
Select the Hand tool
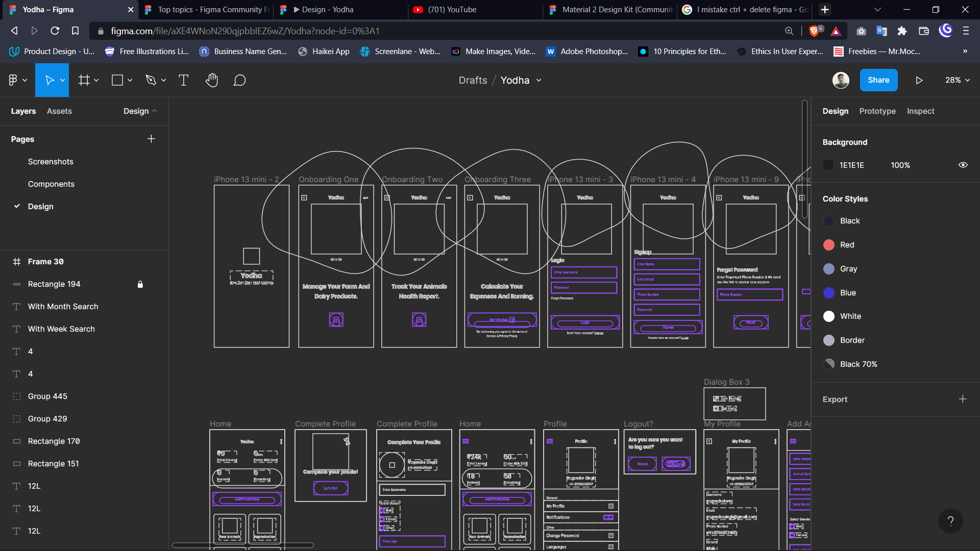coord(211,80)
